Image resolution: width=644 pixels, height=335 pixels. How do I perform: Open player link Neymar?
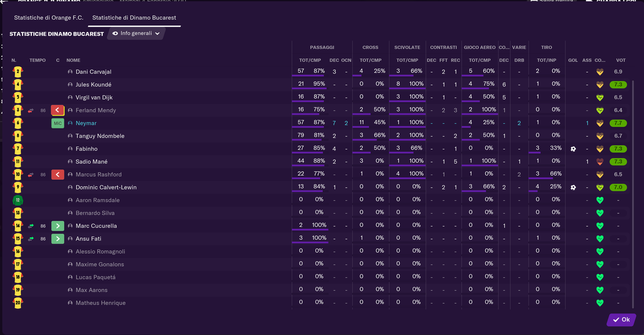click(86, 123)
